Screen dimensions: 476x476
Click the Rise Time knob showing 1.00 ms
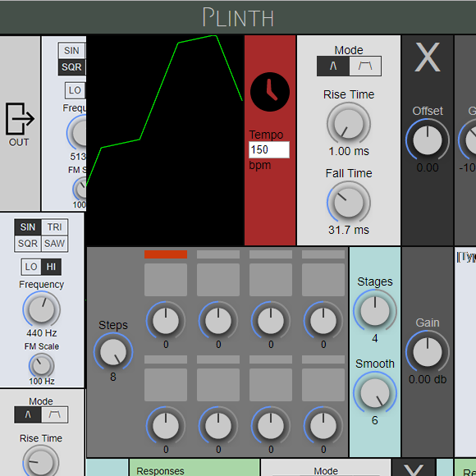(349, 124)
